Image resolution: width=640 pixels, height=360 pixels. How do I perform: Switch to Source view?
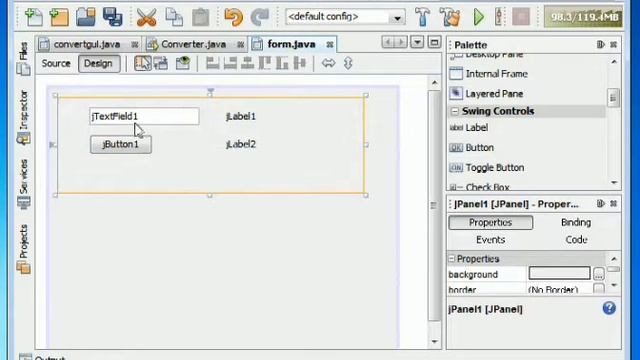[56, 64]
